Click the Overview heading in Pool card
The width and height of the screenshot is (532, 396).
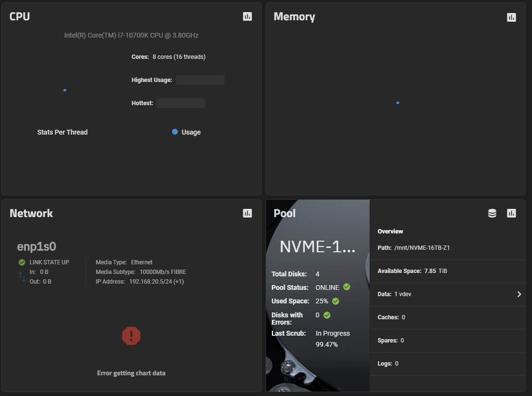(390, 232)
